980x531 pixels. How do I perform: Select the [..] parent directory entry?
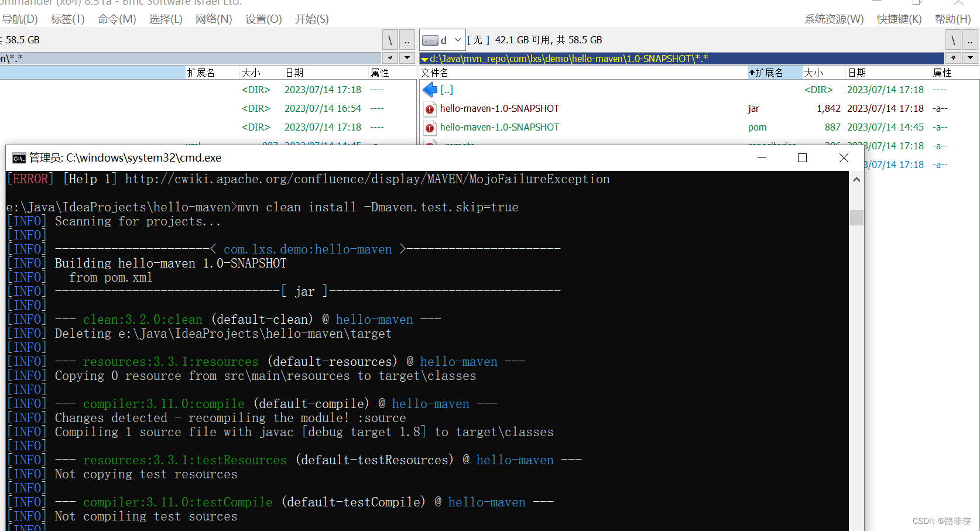pos(447,90)
